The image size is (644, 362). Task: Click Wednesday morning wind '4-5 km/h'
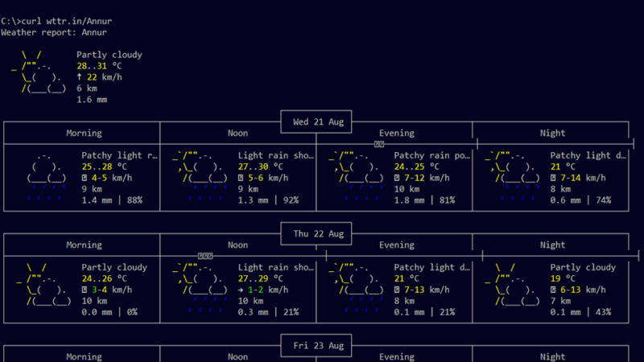[112, 178]
